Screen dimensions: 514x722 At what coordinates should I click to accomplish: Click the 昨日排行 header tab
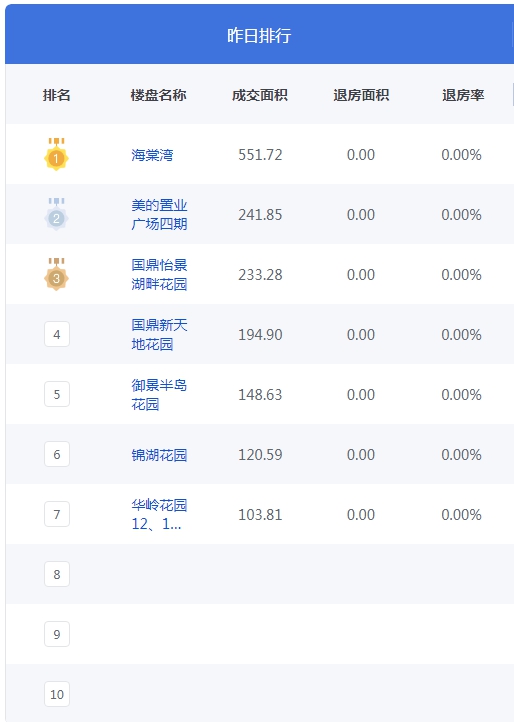point(259,35)
